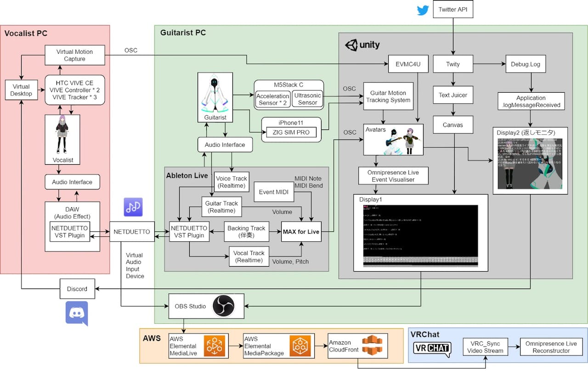
Task: Click the Text Juicer box
Action: (x=453, y=95)
